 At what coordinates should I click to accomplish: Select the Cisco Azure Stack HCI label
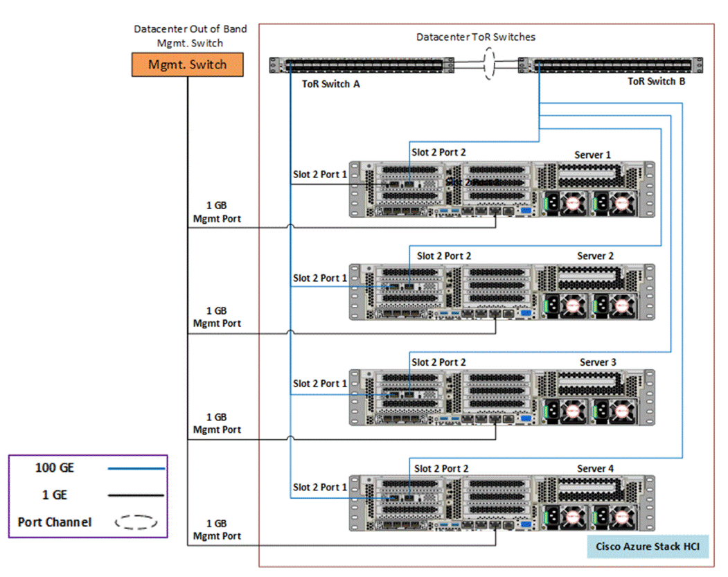[647, 547]
